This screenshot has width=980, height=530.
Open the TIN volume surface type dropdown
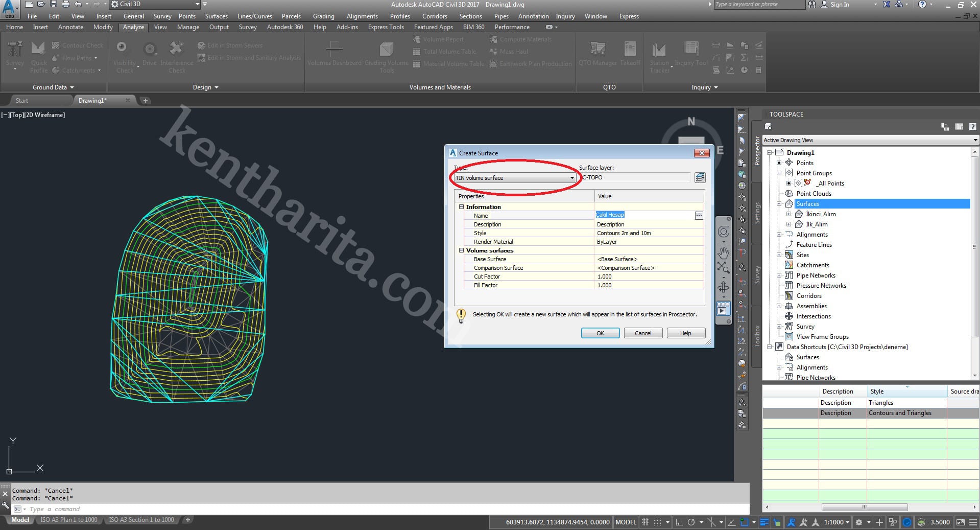point(571,178)
